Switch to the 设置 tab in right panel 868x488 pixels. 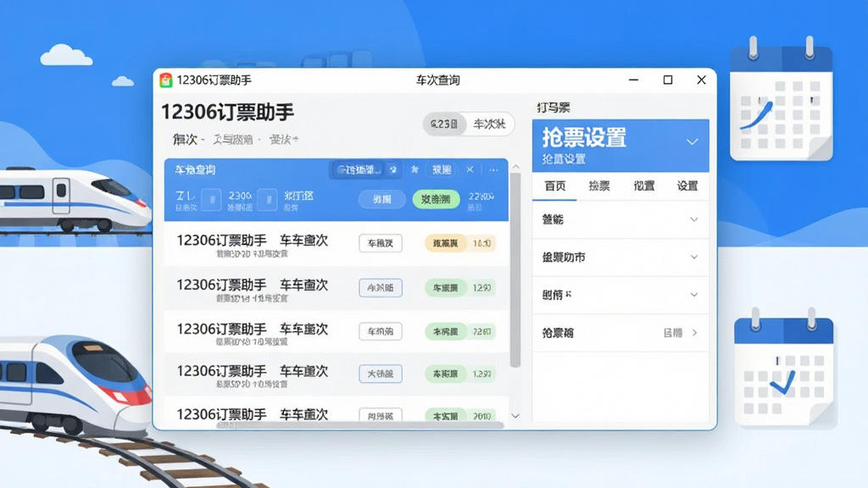(x=687, y=186)
